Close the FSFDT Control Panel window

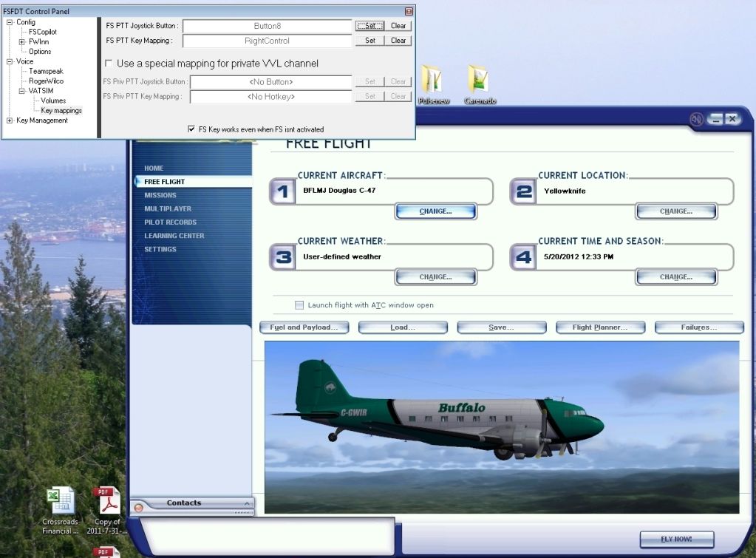(409, 11)
